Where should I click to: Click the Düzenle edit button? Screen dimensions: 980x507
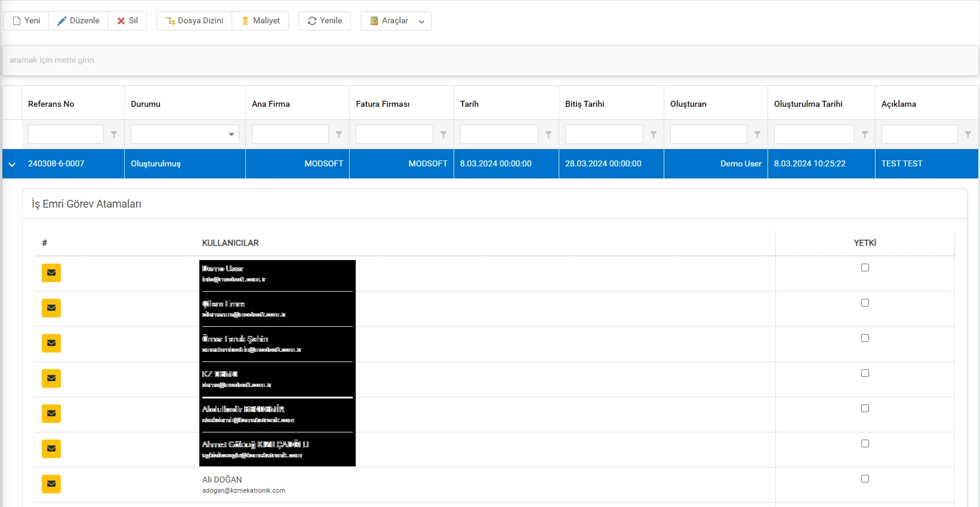pos(78,21)
